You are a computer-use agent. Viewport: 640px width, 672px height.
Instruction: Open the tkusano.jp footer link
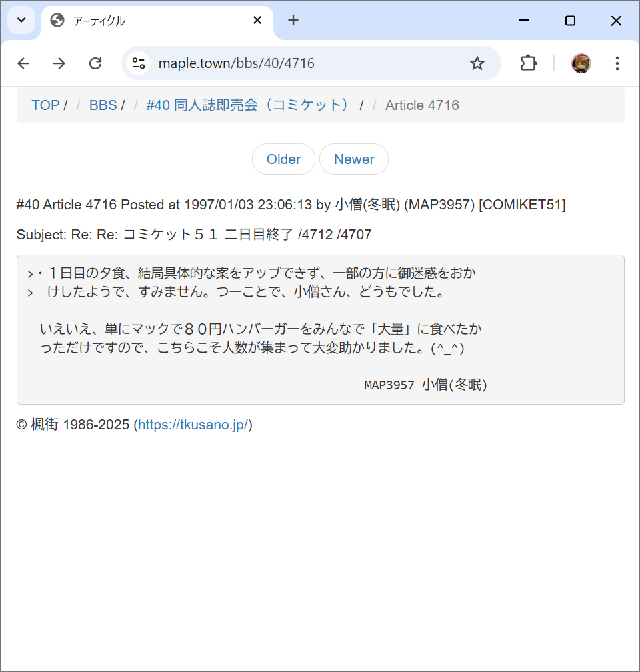point(193,425)
